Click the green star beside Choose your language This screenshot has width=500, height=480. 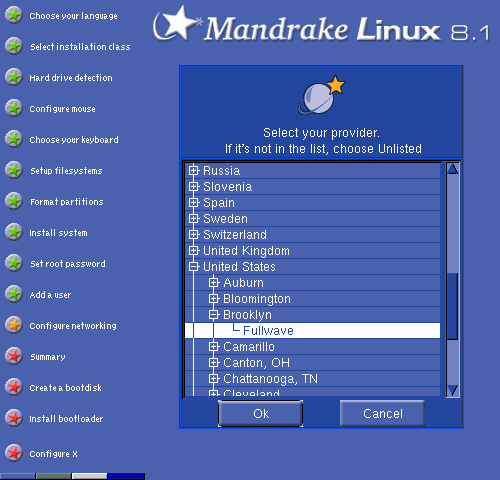tap(14, 15)
